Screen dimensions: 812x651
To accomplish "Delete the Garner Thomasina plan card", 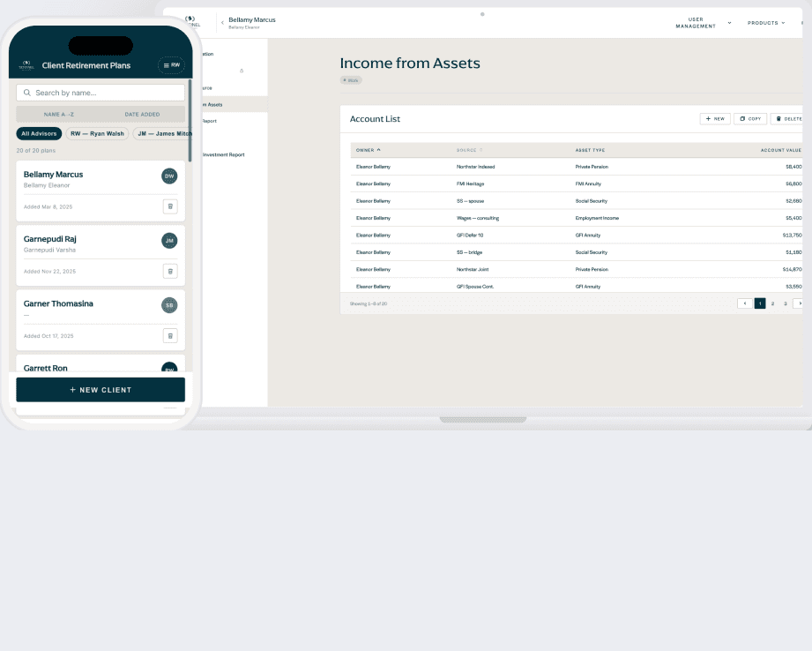I will [170, 336].
